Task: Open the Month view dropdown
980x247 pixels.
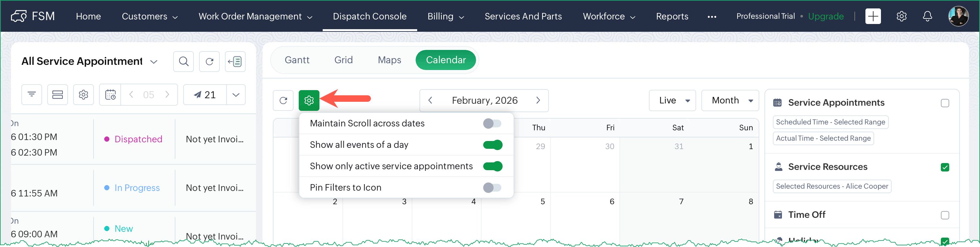Action: [x=730, y=100]
